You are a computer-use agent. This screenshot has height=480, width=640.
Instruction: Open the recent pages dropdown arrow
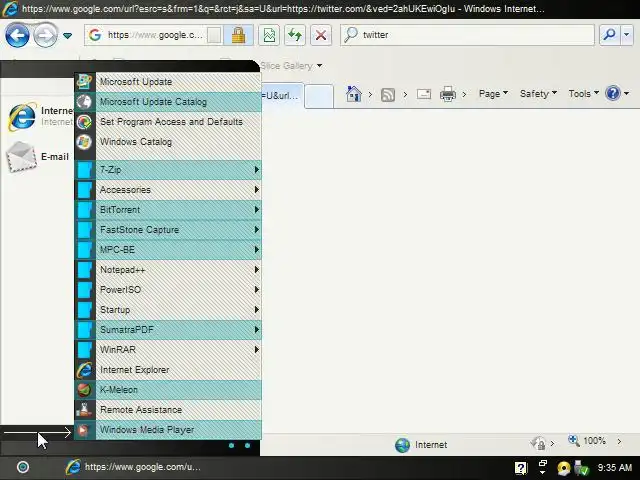pos(68,36)
